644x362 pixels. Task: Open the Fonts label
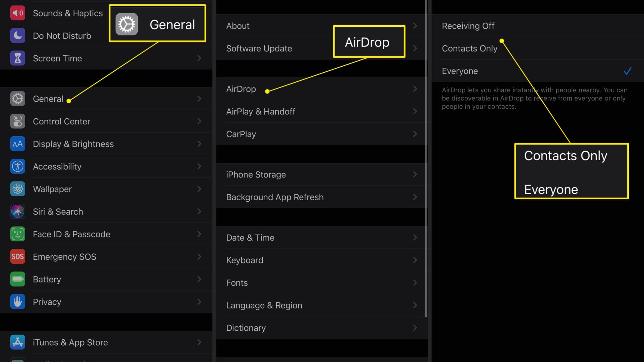pyautogui.click(x=237, y=283)
